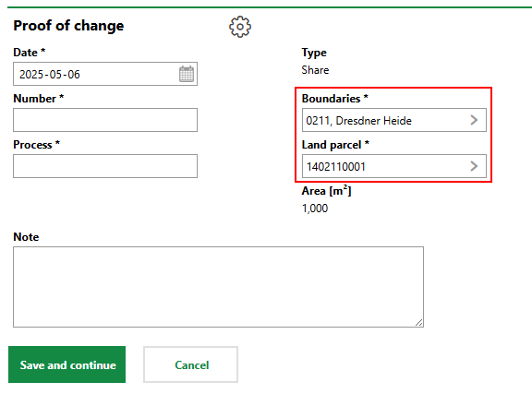
Task: Focus the empty Process input field
Action: [105, 166]
